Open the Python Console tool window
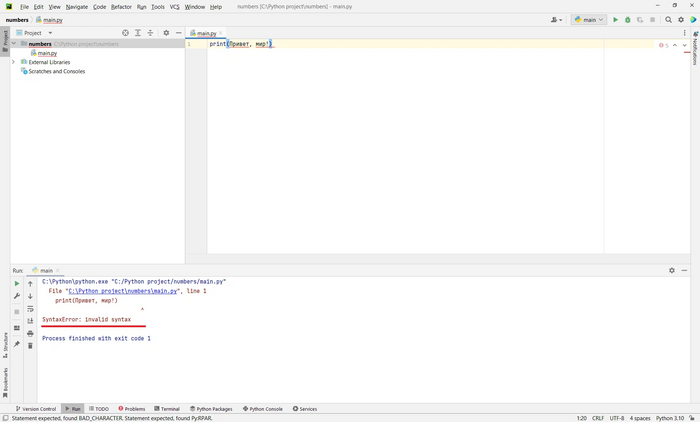 pos(262,408)
